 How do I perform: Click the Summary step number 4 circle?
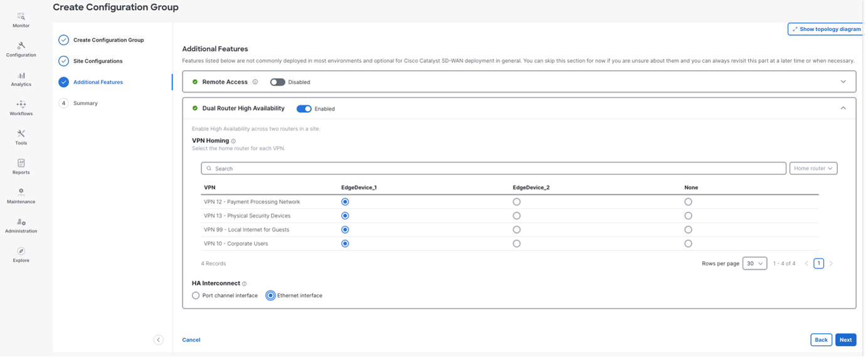pos(63,103)
